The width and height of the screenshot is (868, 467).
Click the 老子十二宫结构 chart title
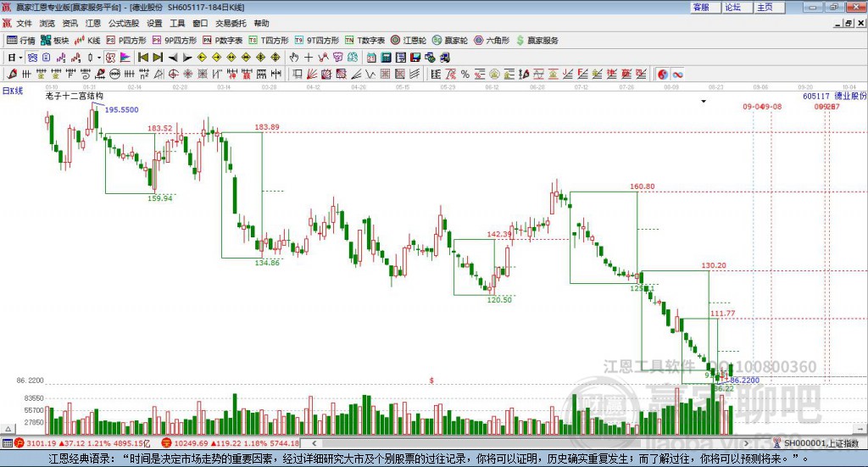75,96
